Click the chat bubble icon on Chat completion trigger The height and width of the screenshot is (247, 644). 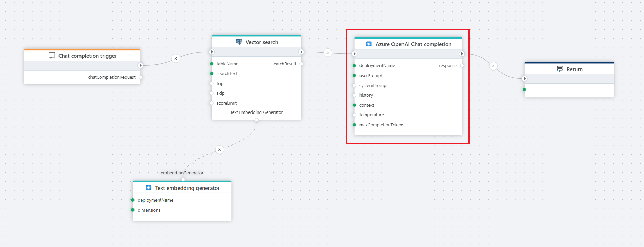(x=52, y=55)
